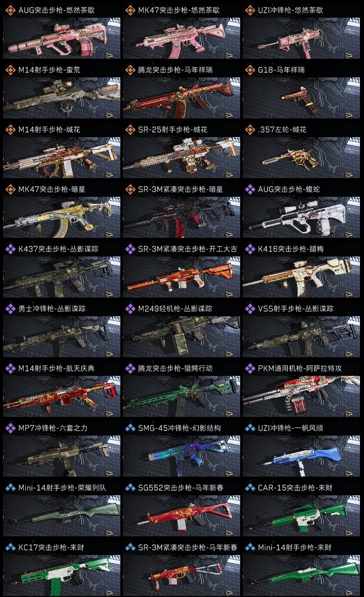The width and height of the screenshot is (364, 597).
Task: Click purple rarity icon beside K437突击步枪-丛影谍踪
Action: 10,249
